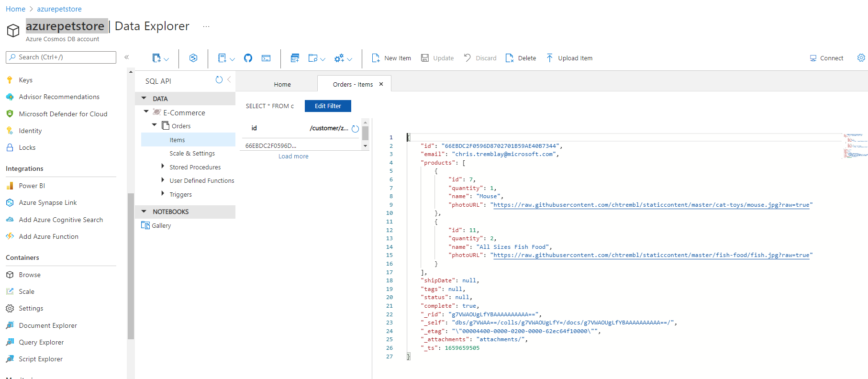Image resolution: width=868 pixels, height=379 pixels.
Task: Click the Upload Item button
Action: click(x=569, y=58)
